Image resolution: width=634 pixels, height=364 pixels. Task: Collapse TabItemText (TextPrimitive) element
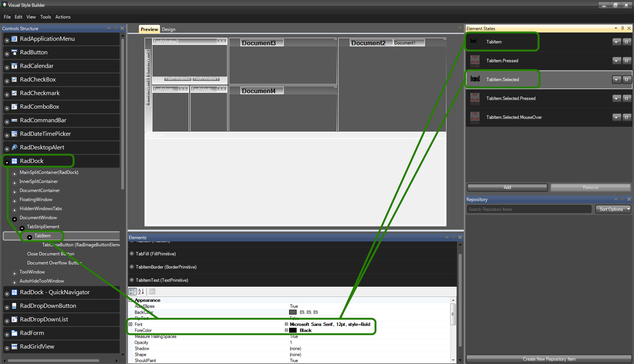tap(132, 280)
